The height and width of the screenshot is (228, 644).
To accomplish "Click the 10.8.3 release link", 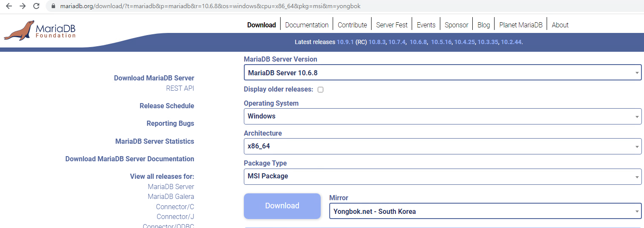I will coord(377,42).
